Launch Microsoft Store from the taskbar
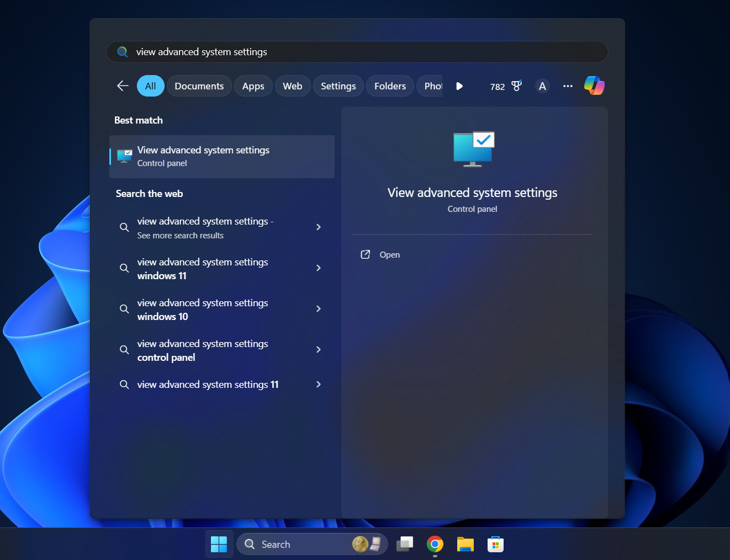Screen dimensions: 730x560 pyautogui.click(x=495, y=544)
